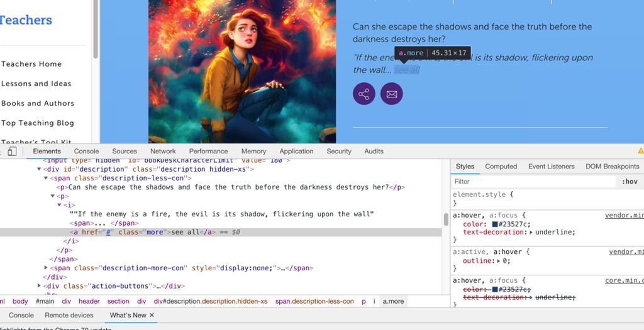
Task: Expand the crossed-out text-decoration shorthand arrow
Action: (531, 297)
